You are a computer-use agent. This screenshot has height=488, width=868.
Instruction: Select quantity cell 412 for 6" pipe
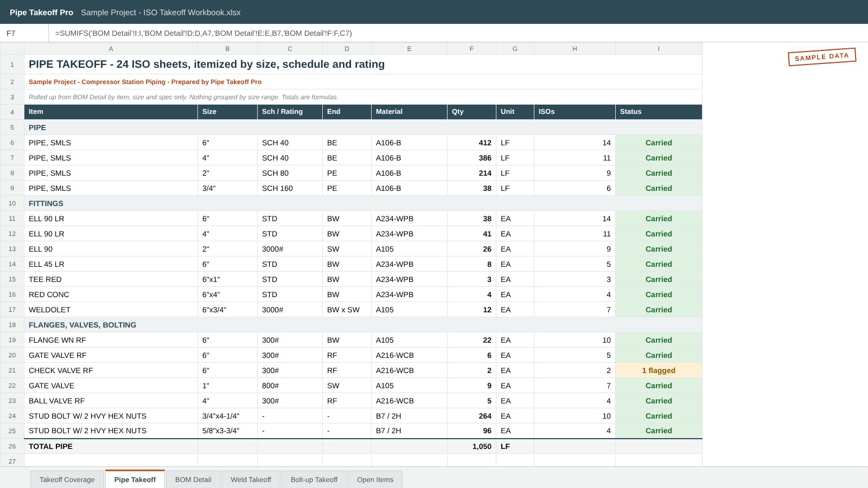472,143
